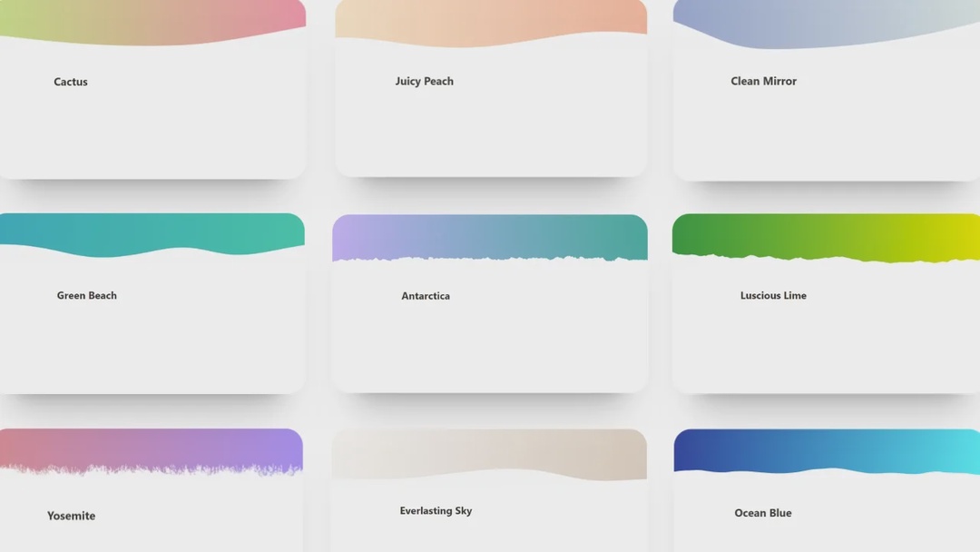
Task: Click the Cactus gradient color band
Action: pyautogui.click(x=152, y=14)
